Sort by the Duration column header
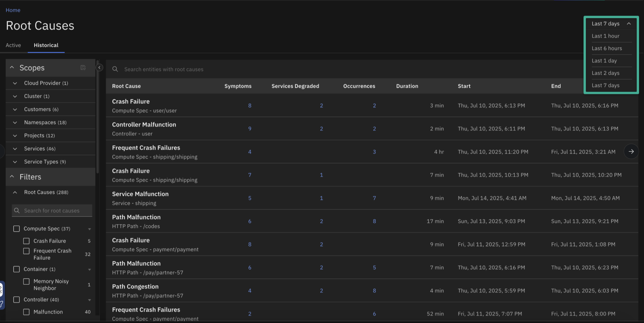 [x=407, y=86]
